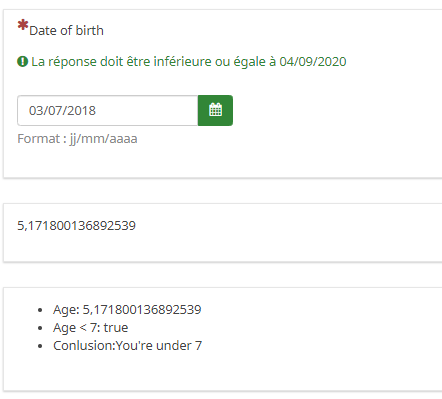Click the "Date of birth" question label

(66, 30)
